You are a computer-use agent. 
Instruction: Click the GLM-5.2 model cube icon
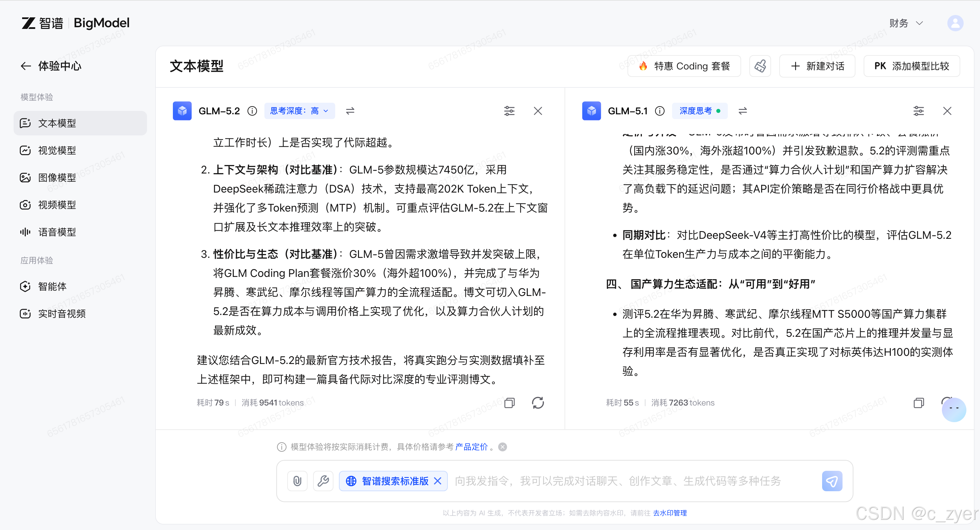point(182,111)
